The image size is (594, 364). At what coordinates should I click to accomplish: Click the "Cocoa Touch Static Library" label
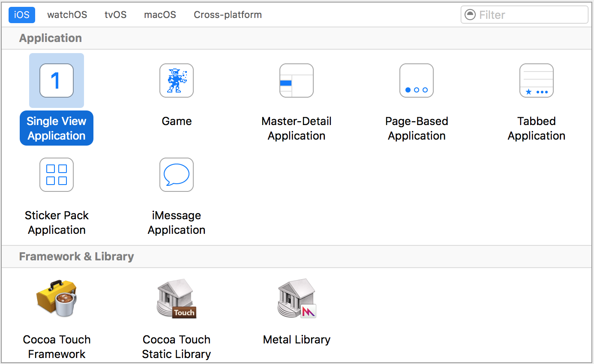click(x=177, y=347)
